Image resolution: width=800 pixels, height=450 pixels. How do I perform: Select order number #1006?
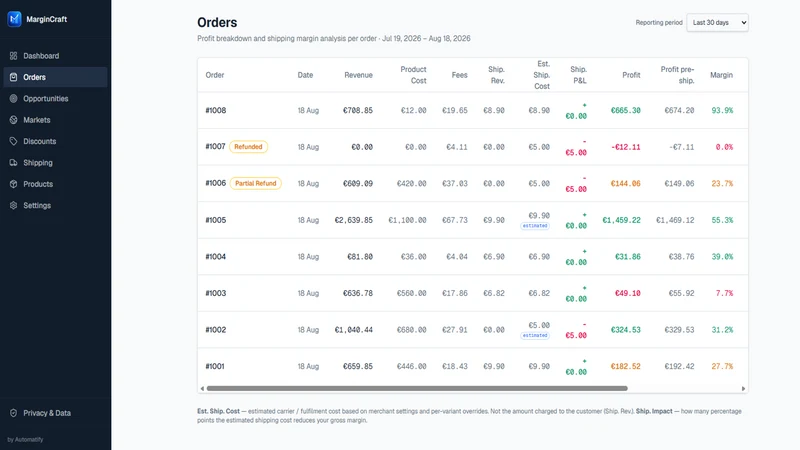[x=216, y=183]
